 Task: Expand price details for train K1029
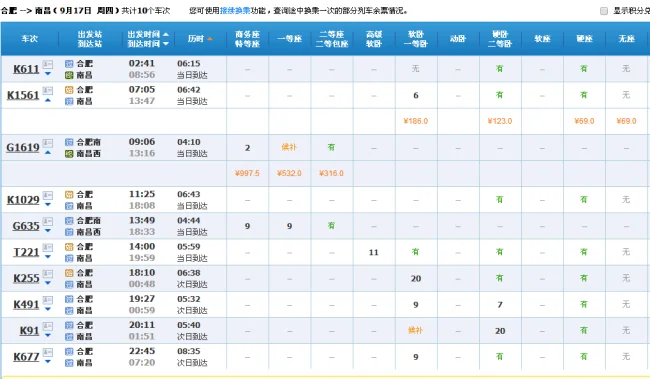[x=48, y=204]
